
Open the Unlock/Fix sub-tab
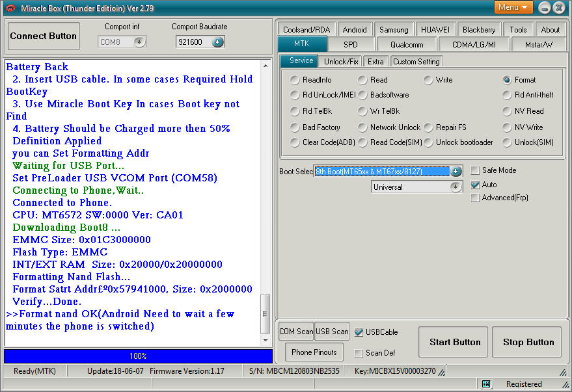coord(341,62)
